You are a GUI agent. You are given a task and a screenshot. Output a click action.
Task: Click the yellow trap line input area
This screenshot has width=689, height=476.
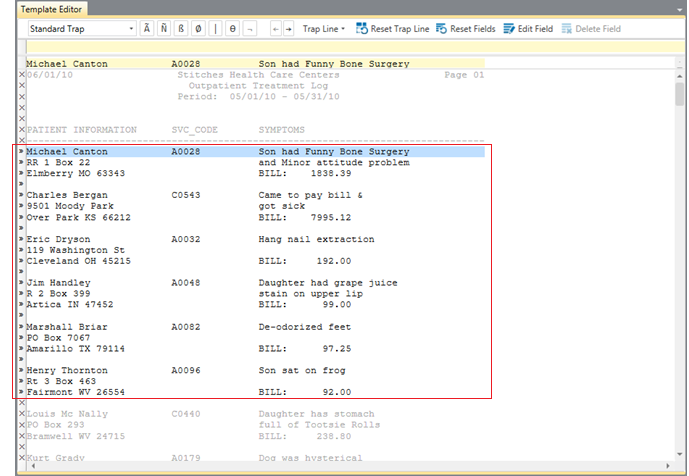[x=355, y=47]
